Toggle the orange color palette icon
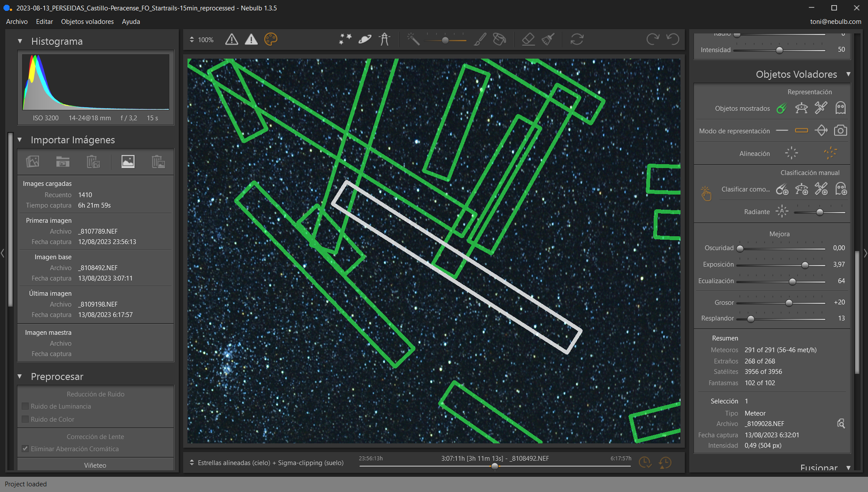 271,40
